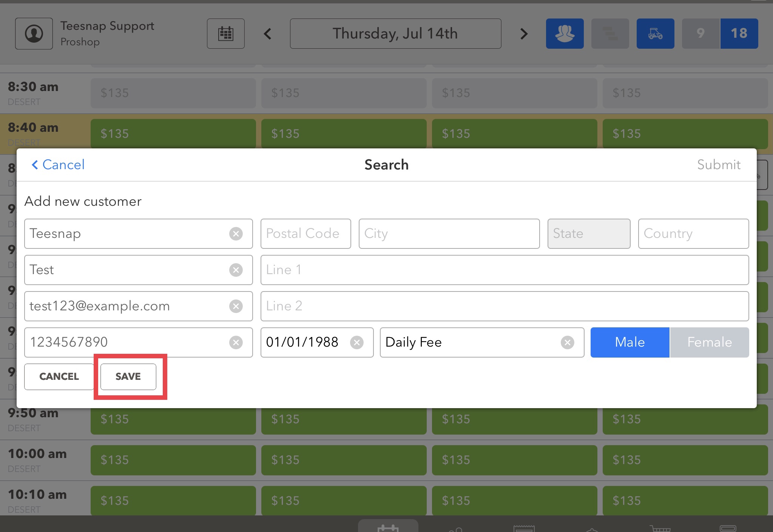Click the 10:00 am time label
The width and height of the screenshot is (773, 532).
(x=37, y=454)
